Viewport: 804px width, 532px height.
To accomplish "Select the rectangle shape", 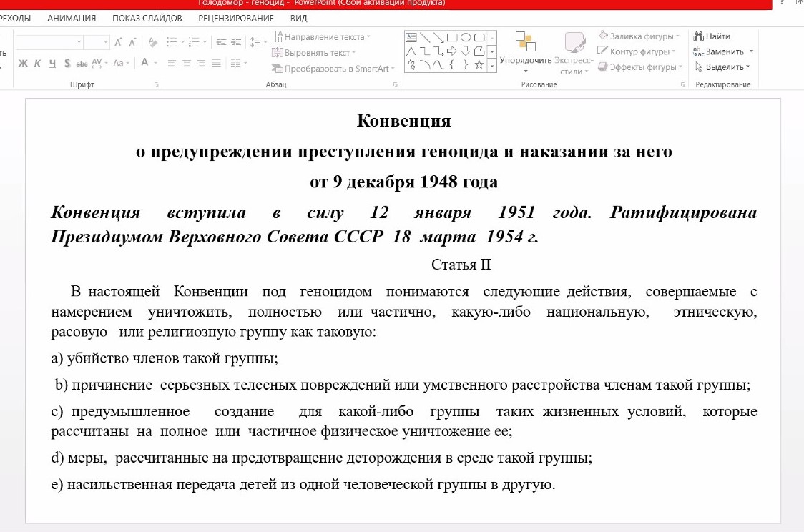I will coord(452,37).
